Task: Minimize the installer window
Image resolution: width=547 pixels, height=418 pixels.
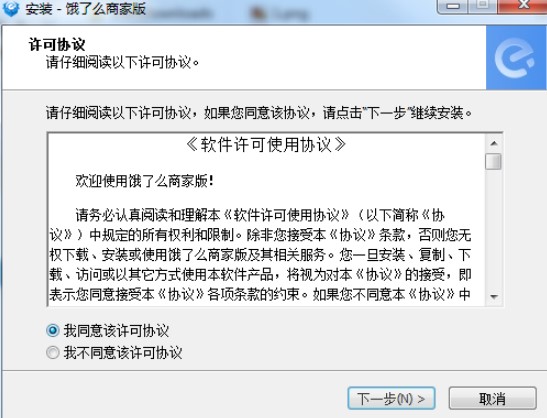Action: (453, 6)
